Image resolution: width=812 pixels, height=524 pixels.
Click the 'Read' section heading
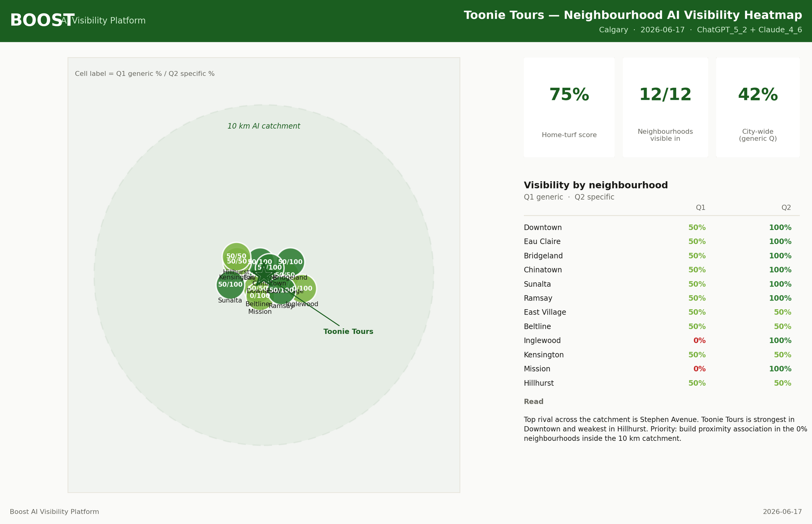[533, 402]
